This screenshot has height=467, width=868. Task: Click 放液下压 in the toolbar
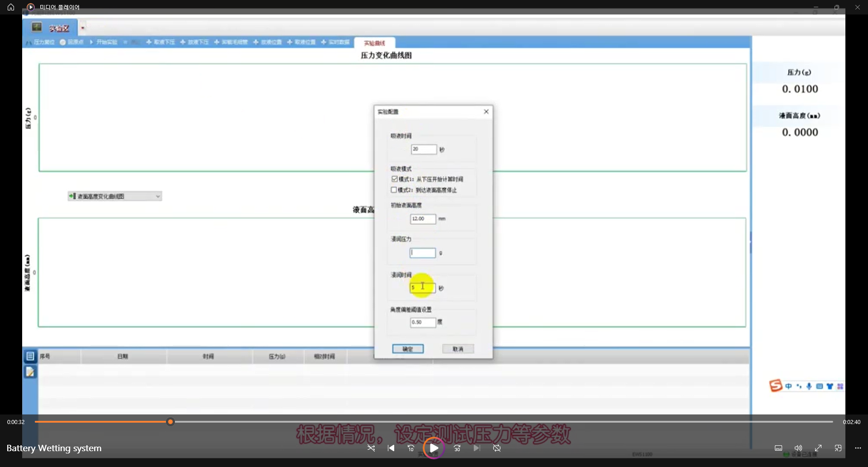tap(194, 42)
